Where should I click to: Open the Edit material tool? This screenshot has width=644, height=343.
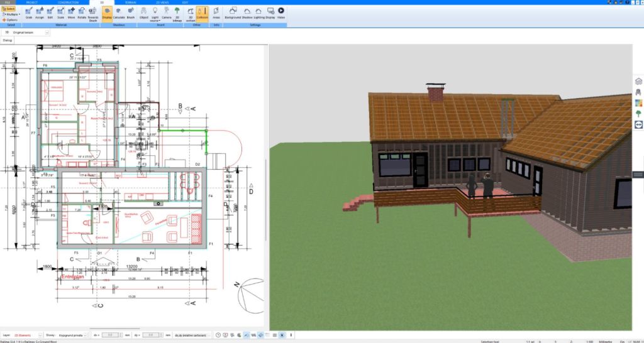[x=50, y=14]
